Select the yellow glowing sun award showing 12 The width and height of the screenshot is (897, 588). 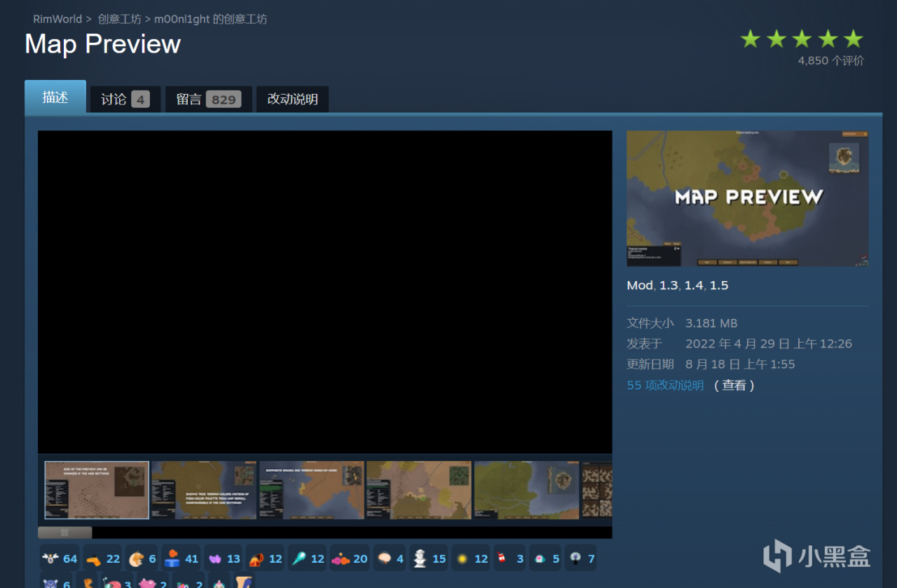click(471, 559)
